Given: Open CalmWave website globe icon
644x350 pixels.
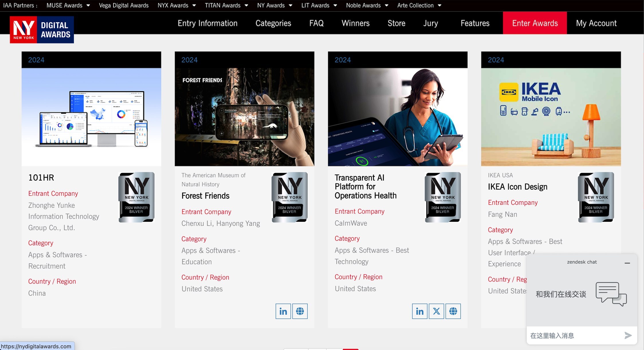Looking at the screenshot, I should point(453,311).
